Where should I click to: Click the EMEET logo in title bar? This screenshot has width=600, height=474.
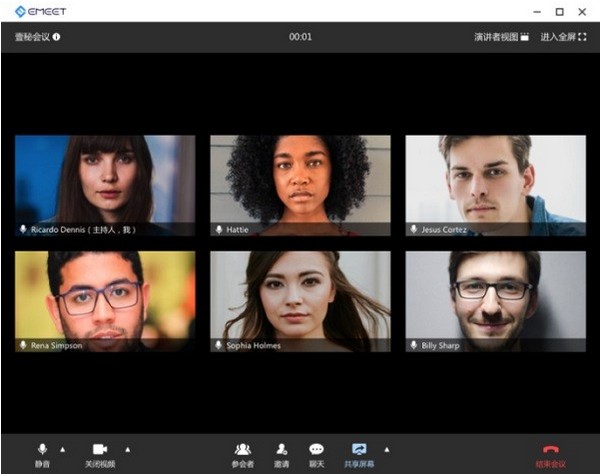click(x=41, y=11)
